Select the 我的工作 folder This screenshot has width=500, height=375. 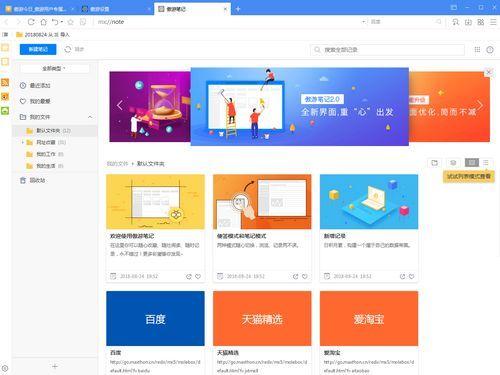55,154
